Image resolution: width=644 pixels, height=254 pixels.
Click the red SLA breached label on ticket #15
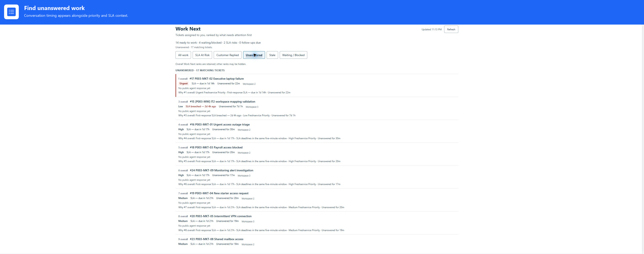click(200, 106)
